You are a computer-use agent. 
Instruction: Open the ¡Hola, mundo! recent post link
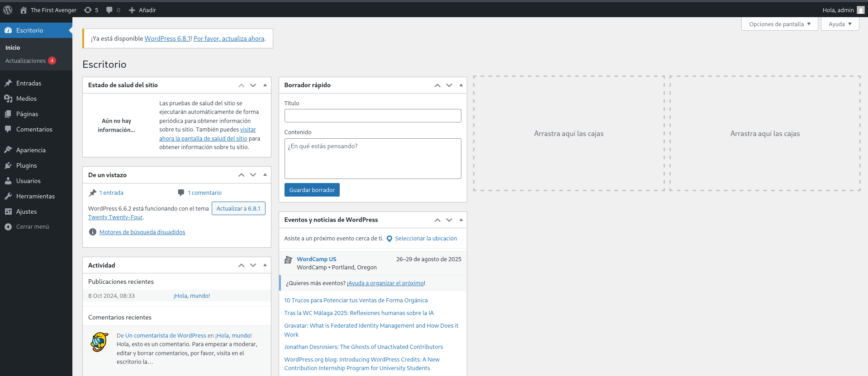[192, 296]
